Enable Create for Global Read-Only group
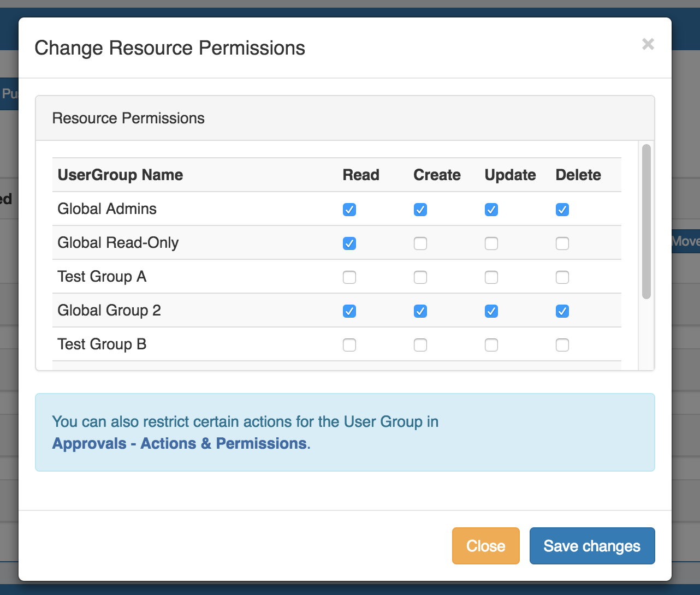This screenshot has height=595, width=700. 420,243
